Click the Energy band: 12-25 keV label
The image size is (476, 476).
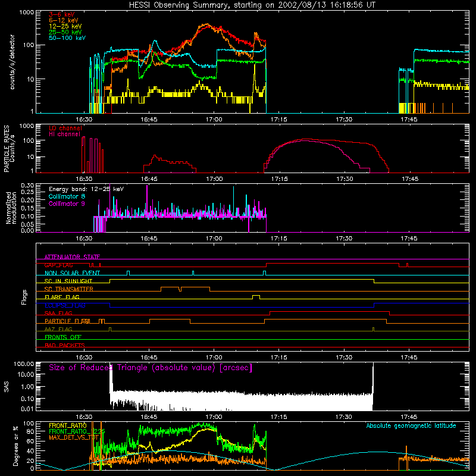(86, 189)
